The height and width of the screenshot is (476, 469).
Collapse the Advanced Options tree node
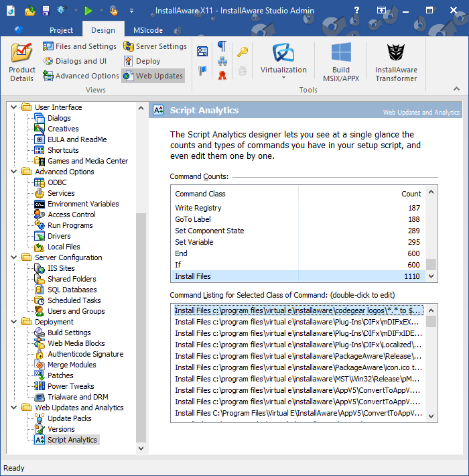(x=13, y=171)
